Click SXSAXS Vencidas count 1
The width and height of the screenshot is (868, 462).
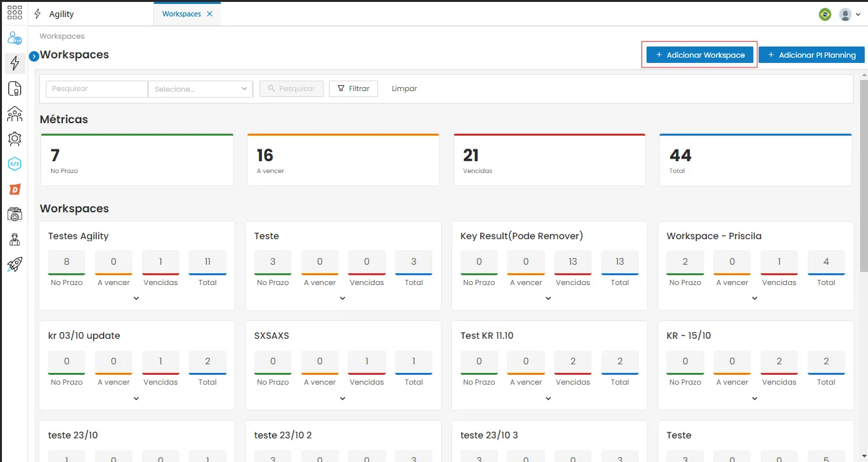(x=367, y=362)
